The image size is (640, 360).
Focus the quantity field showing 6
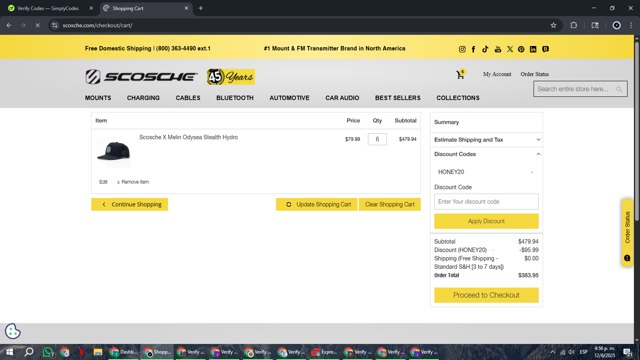[377, 139]
